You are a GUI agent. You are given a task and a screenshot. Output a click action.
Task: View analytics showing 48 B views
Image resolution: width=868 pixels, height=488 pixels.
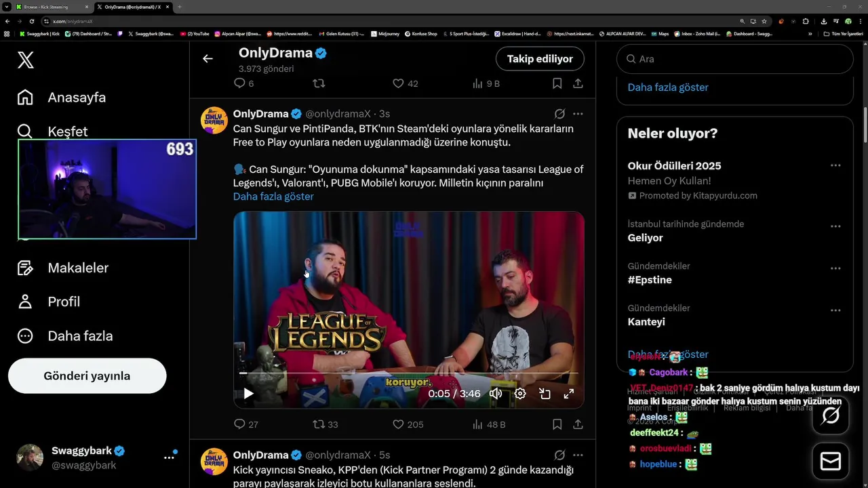[489, 424]
